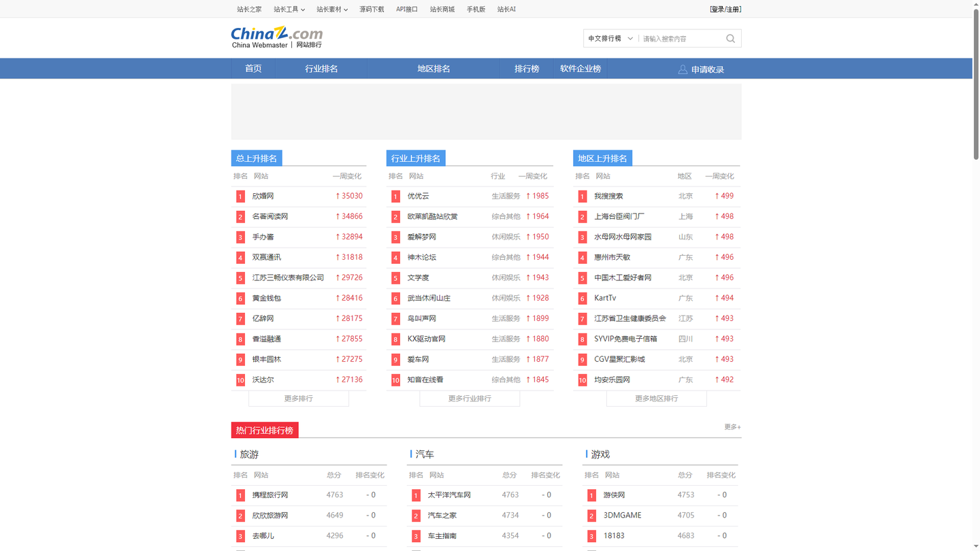Open the 亿辞网 site link
Image resolution: width=980 pixels, height=551 pixels.
263,318
